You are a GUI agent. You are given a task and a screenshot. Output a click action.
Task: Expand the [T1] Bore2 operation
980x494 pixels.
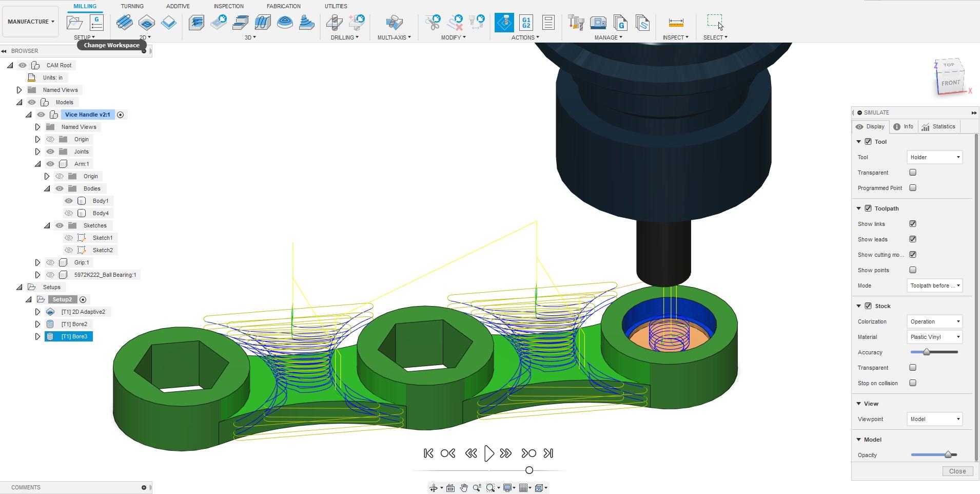coord(37,324)
